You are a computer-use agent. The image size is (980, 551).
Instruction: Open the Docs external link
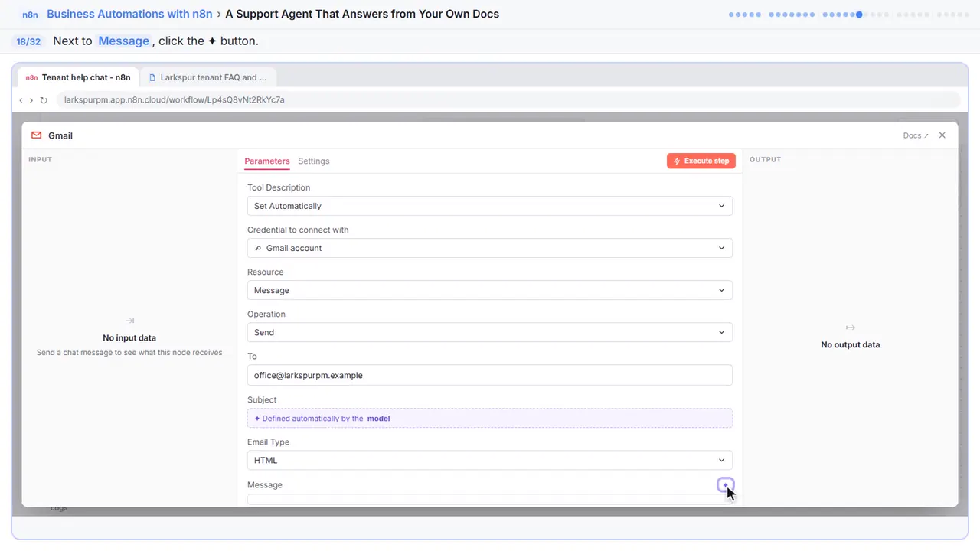(x=916, y=135)
